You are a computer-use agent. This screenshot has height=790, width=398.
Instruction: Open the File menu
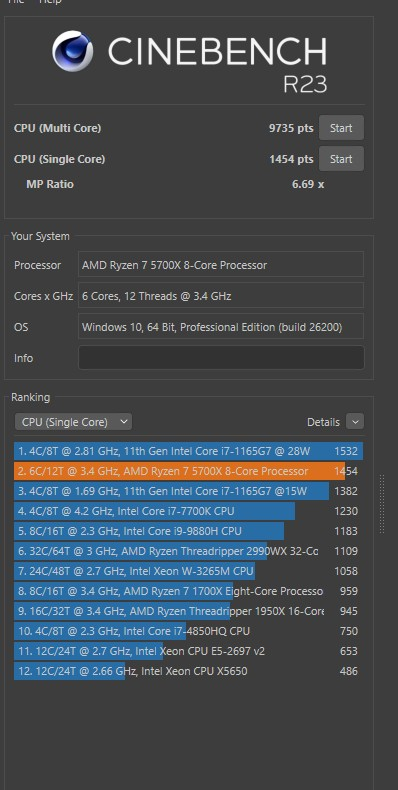click(x=16, y=2)
